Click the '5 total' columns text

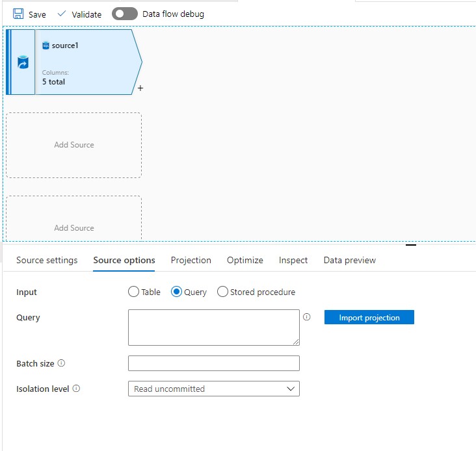tap(53, 82)
